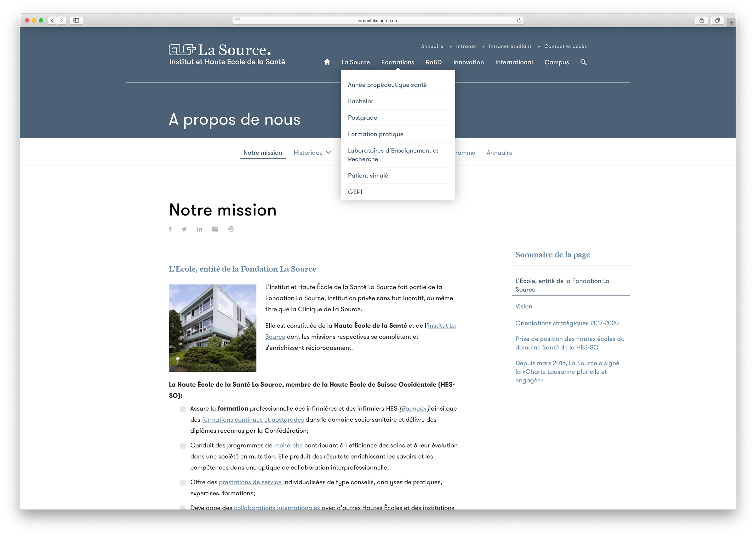Viewport: 756px width, 536px height.
Task: Follow the formations continues et postgrades link
Action: pyautogui.click(x=253, y=419)
